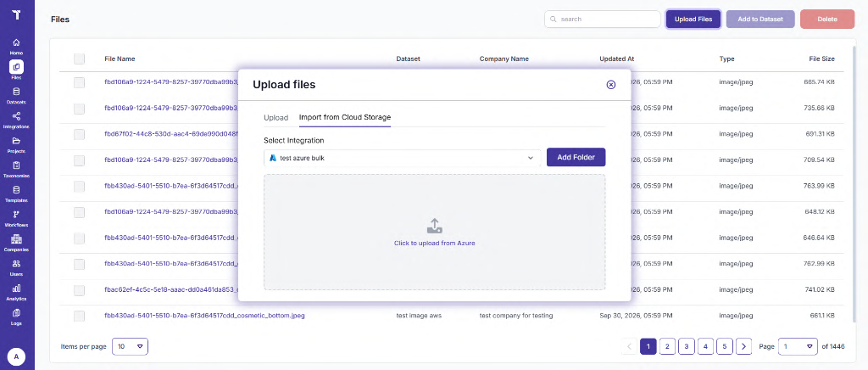The height and width of the screenshot is (370, 868).
Task: Navigate to Taxonomies in sidebar
Action: (x=17, y=169)
